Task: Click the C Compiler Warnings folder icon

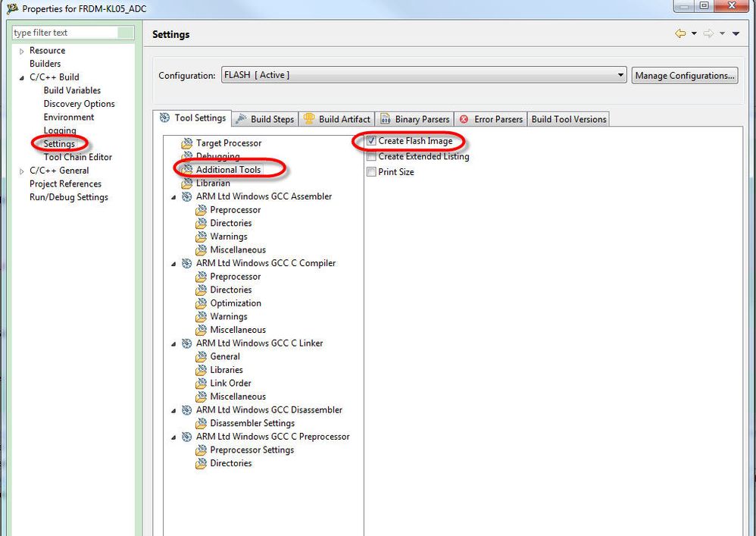Action: click(201, 316)
